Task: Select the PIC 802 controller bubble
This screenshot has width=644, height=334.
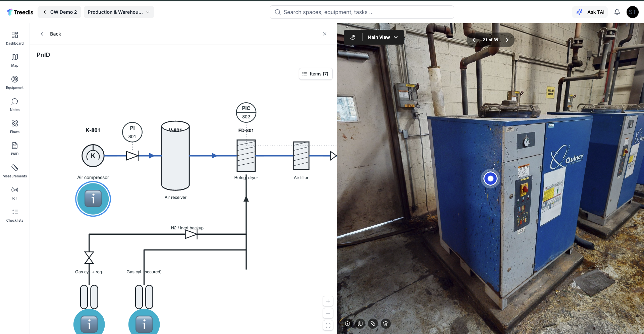Action: point(246,112)
